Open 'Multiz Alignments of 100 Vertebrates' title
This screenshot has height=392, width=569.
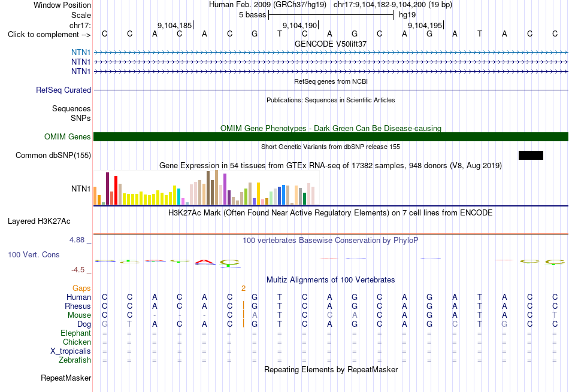coord(331,280)
